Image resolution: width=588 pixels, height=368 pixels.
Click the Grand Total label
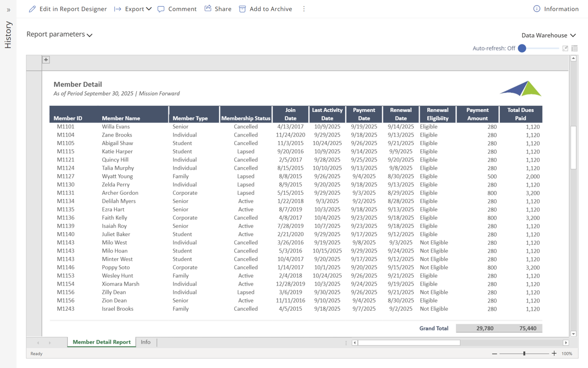point(434,329)
